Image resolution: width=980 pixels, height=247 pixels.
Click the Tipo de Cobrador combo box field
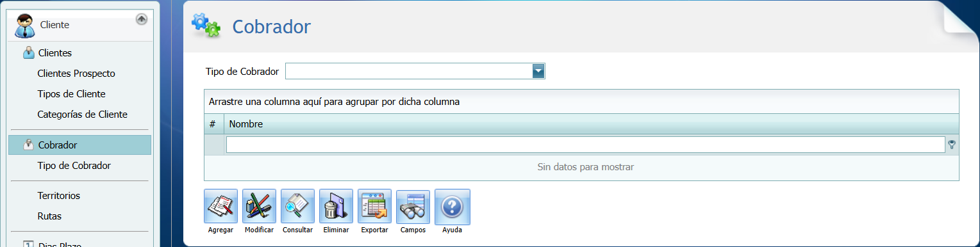click(x=415, y=71)
